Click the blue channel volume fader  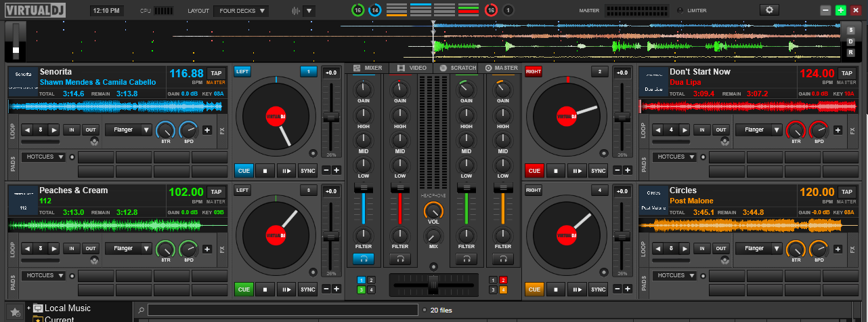pyautogui.click(x=363, y=187)
